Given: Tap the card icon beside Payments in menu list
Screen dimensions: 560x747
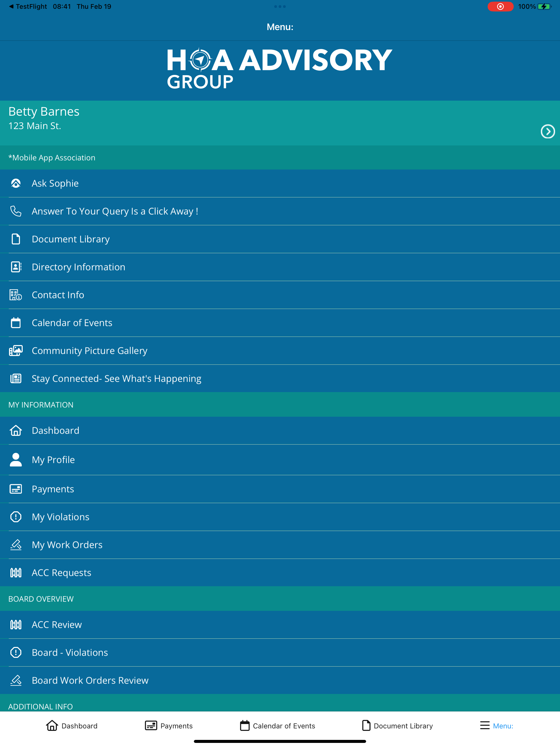Looking at the screenshot, I should coord(16,489).
